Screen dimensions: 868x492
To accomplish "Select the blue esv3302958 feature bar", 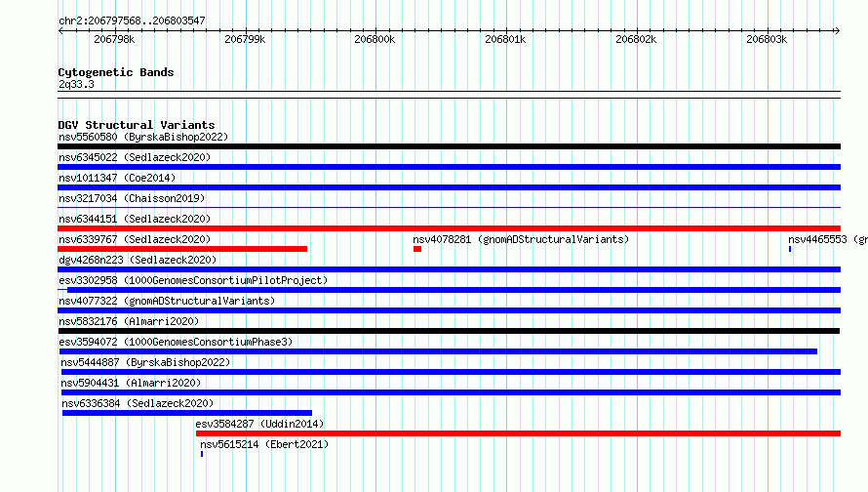I will tap(449, 290).
